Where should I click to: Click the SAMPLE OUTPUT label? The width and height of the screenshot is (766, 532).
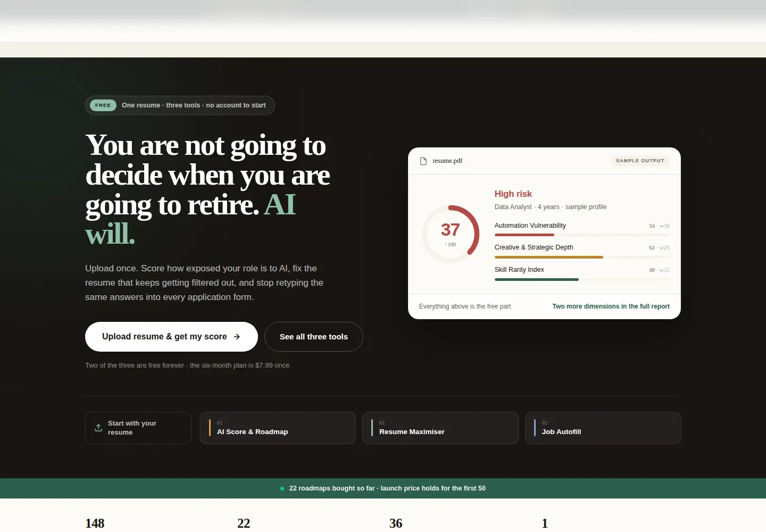(640, 161)
